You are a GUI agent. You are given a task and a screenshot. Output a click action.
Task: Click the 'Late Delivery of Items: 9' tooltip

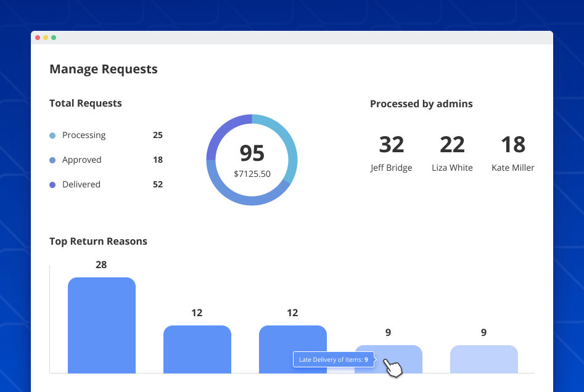click(x=333, y=359)
